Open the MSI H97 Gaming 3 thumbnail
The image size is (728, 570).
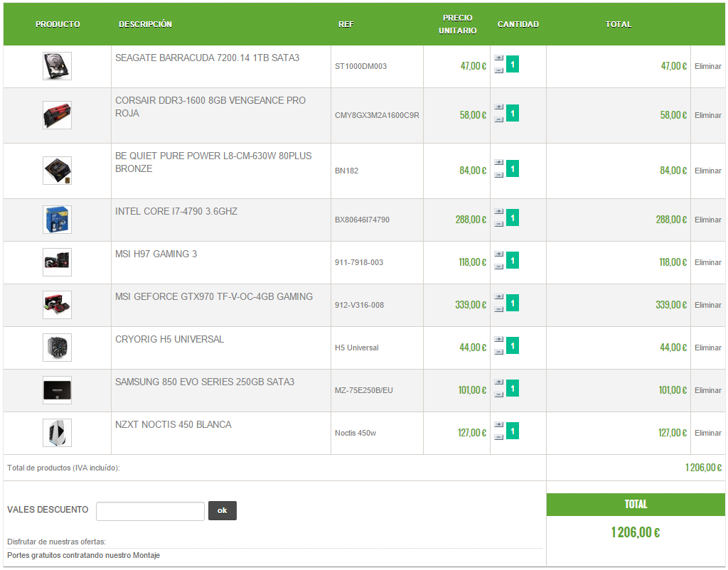(x=57, y=262)
